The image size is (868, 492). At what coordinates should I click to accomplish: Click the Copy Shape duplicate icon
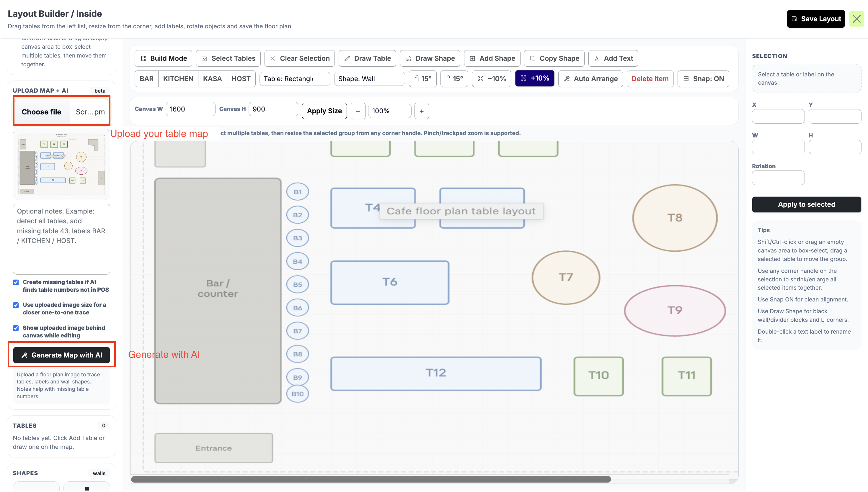[533, 58]
